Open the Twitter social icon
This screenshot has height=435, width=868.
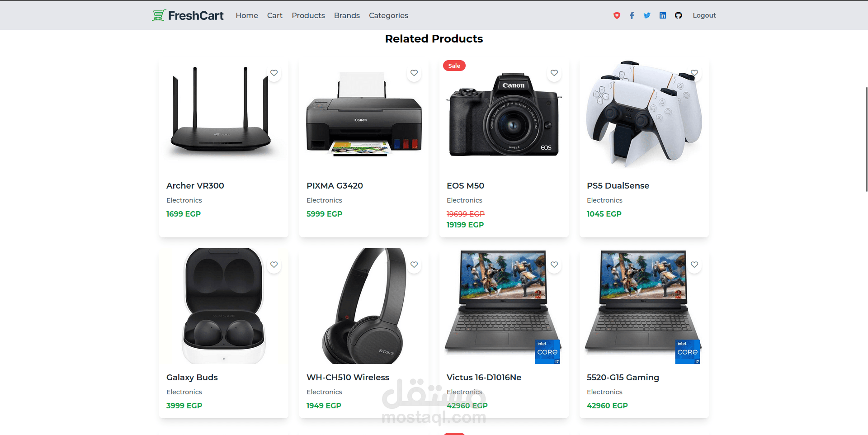[x=647, y=15]
